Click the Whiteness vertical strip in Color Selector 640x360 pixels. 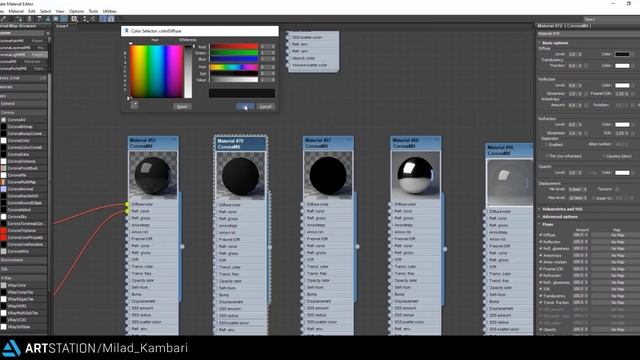188,72
